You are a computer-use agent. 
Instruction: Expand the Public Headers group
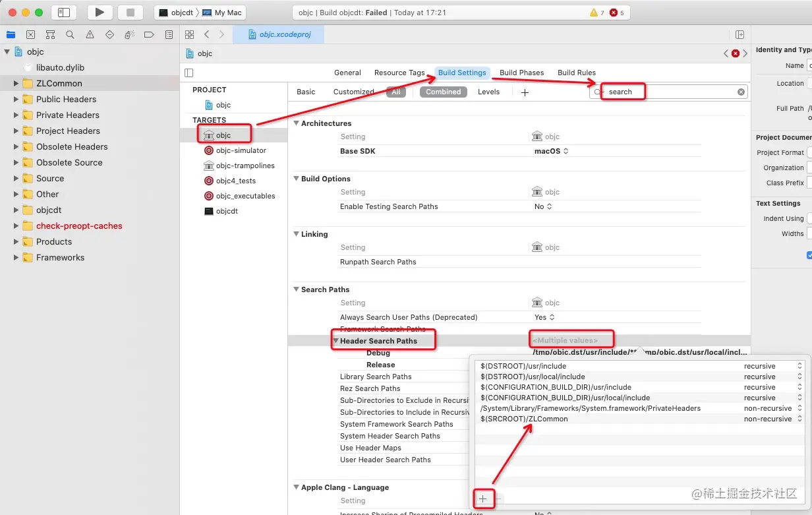16,100
